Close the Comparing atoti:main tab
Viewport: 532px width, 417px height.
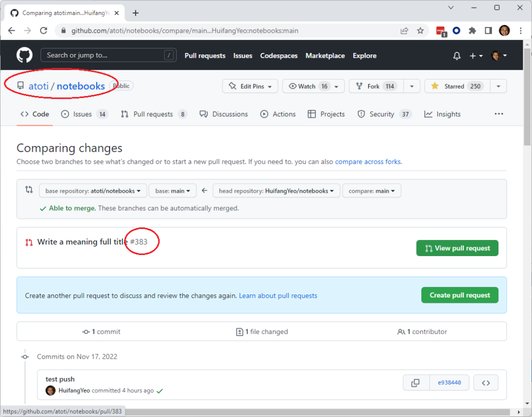click(116, 13)
